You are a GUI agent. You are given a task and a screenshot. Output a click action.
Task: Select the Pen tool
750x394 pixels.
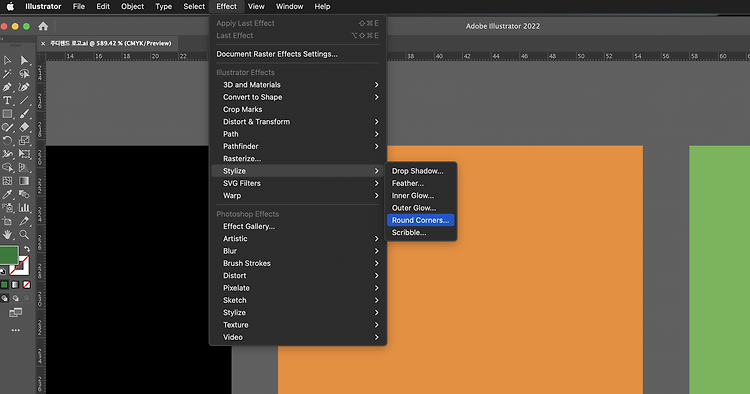[x=7, y=87]
